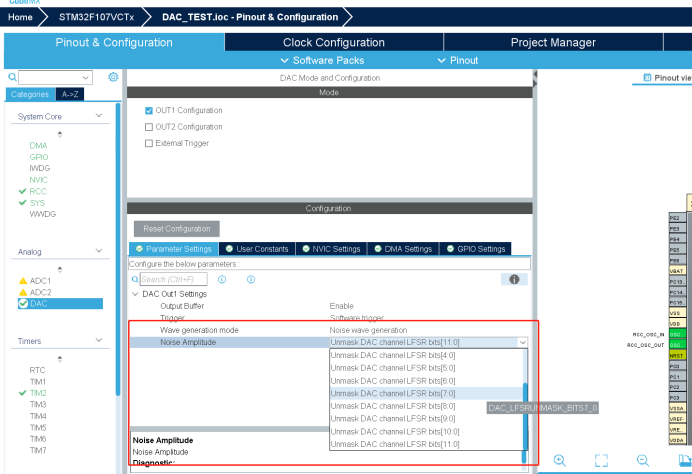
Task: Tick the External Trigger checkbox
Action: (x=149, y=143)
